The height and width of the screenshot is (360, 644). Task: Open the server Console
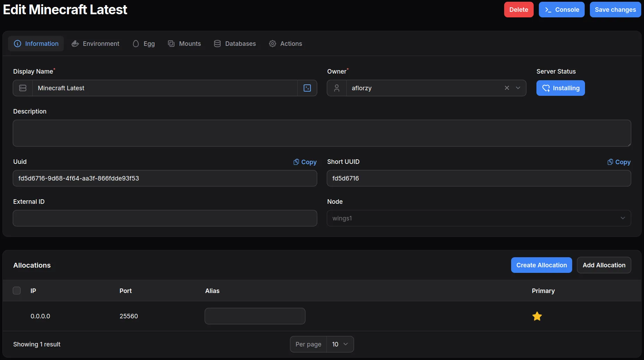point(561,10)
